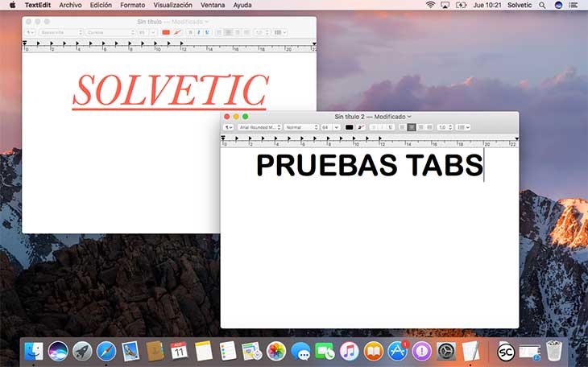The height and width of the screenshot is (367, 588).
Task: Click the Solvetic user name in menu bar
Action: point(520,5)
